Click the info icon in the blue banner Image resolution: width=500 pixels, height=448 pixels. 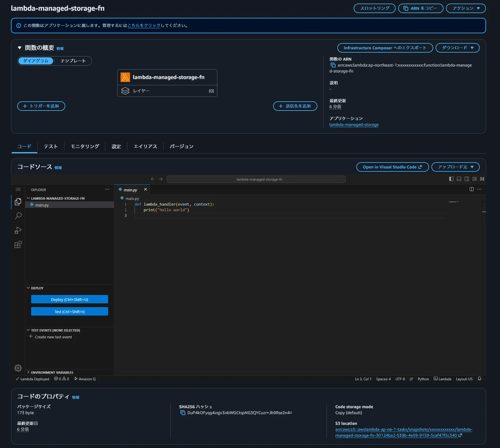click(19, 26)
